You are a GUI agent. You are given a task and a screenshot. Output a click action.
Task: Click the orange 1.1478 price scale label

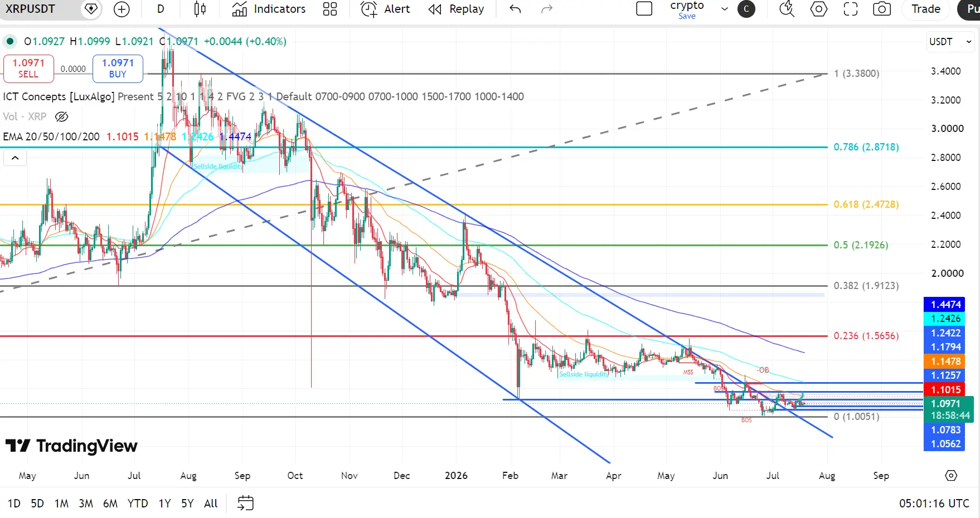coord(944,361)
